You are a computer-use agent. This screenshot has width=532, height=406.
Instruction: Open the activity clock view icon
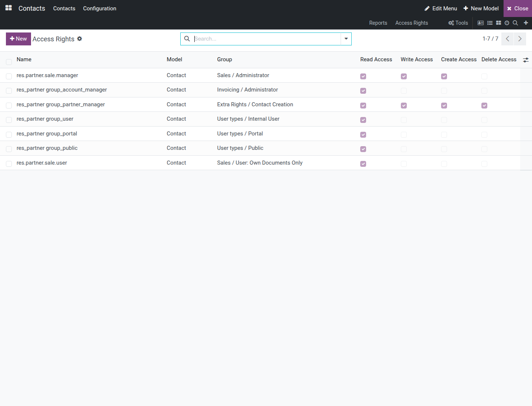point(507,23)
